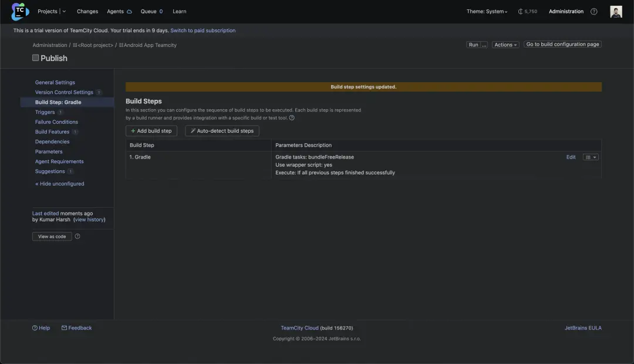Viewport: 634px width, 364px height.
Task: Open the Theme: System dropdown
Action: point(487,12)
